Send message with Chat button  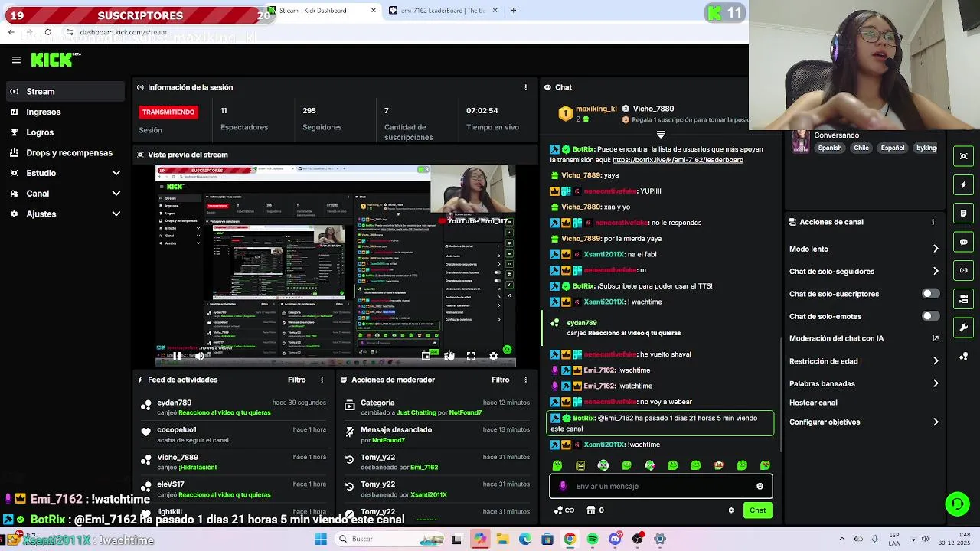757,510
